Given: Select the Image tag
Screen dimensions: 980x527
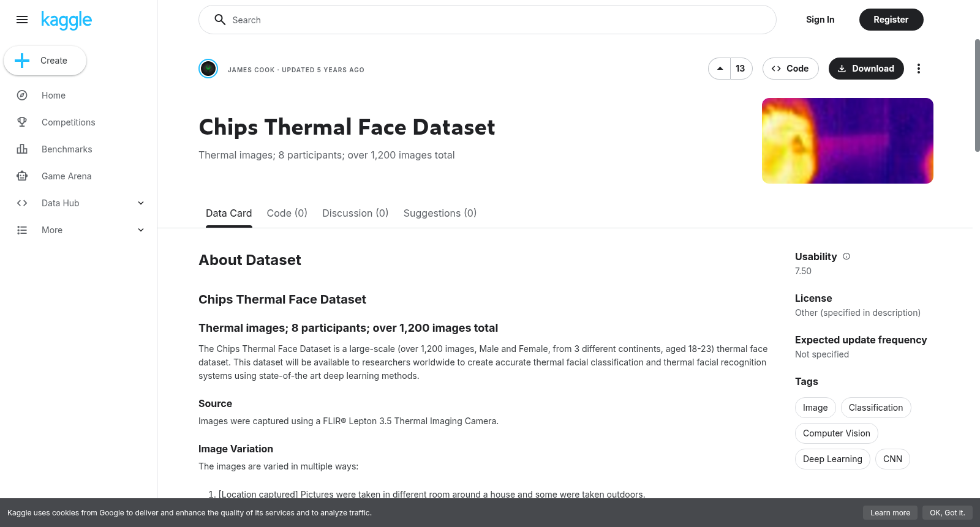Looking at the screenshot, I should pyautogui.click(x=815, y=408).
